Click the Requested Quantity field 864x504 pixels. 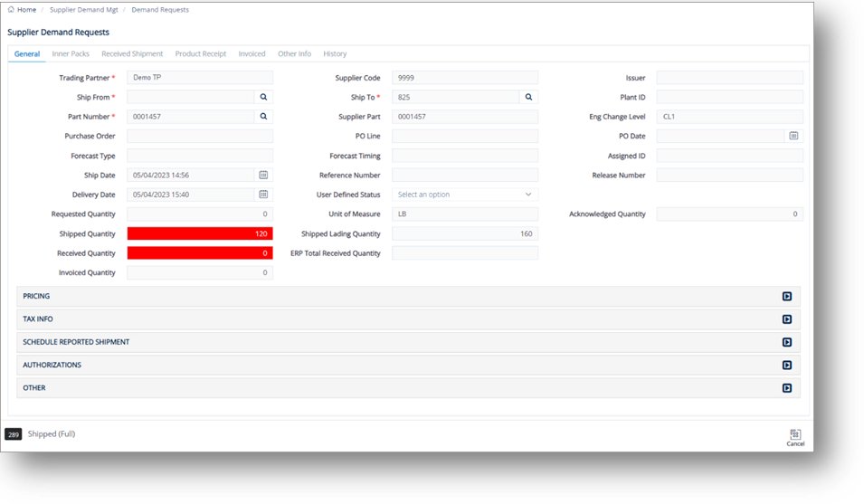point(200,214)
